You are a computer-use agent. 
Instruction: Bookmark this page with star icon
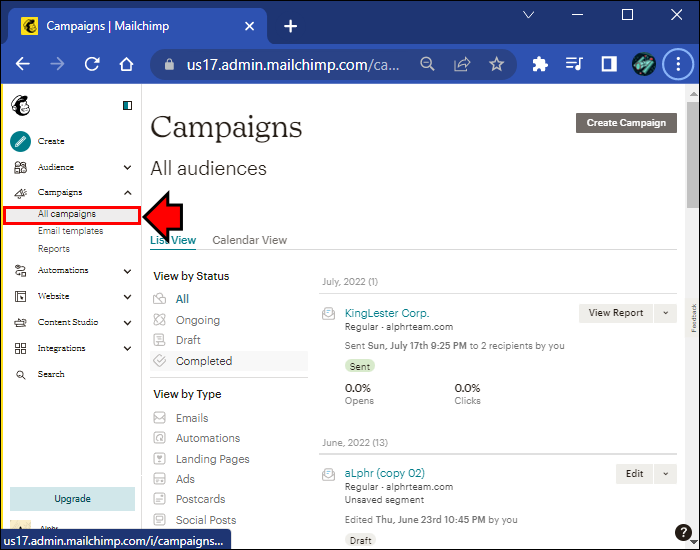(x=496, y=64)
